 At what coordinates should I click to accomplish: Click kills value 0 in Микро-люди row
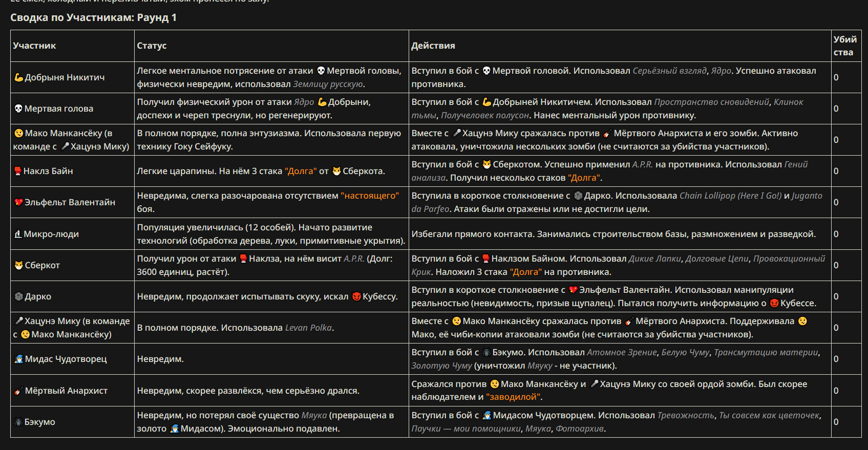coord(836,234)
